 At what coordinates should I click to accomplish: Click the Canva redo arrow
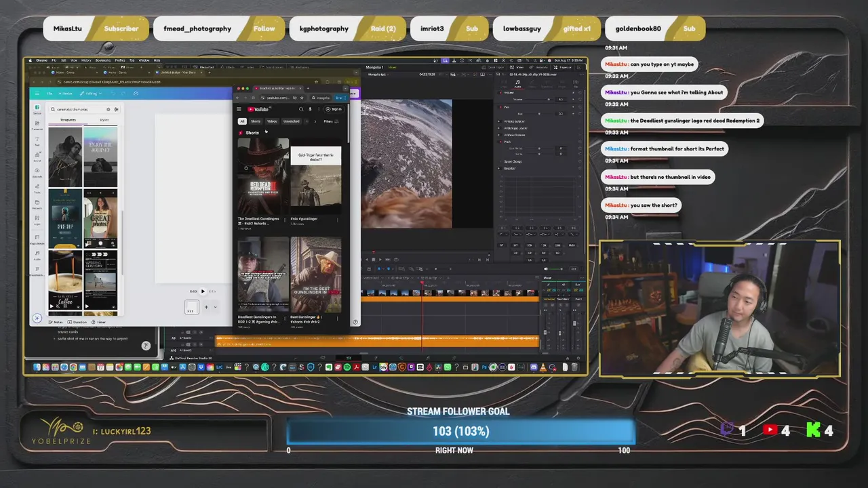[123, 94]
